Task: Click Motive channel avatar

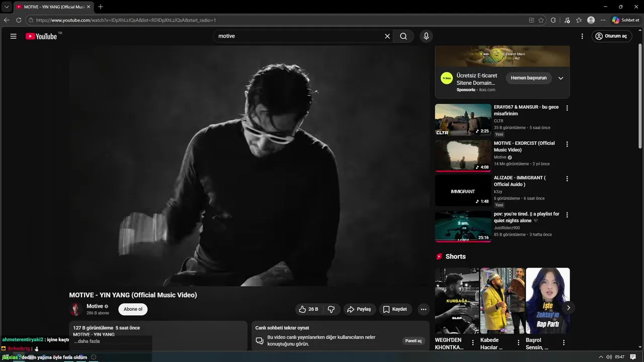Action: 76,309
